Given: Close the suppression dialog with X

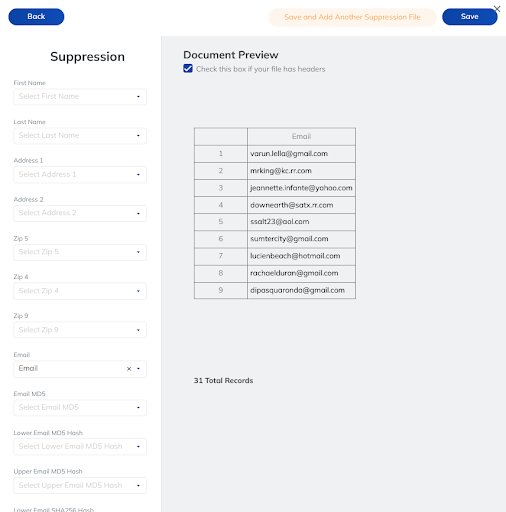Looking at the screenshot, I should (x=497, y=9).
